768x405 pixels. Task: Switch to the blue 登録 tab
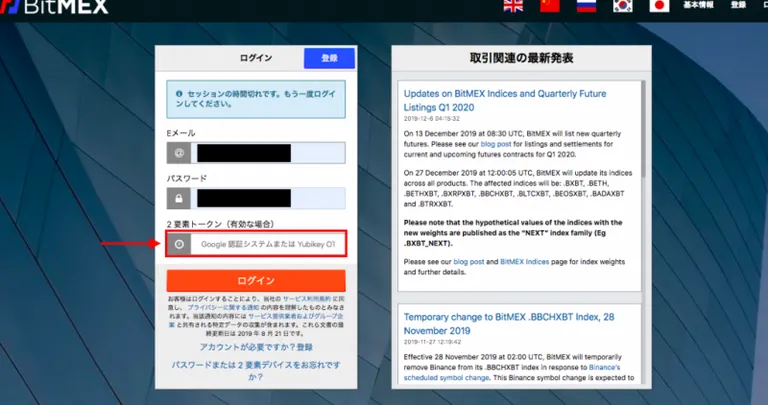point(329,58)
